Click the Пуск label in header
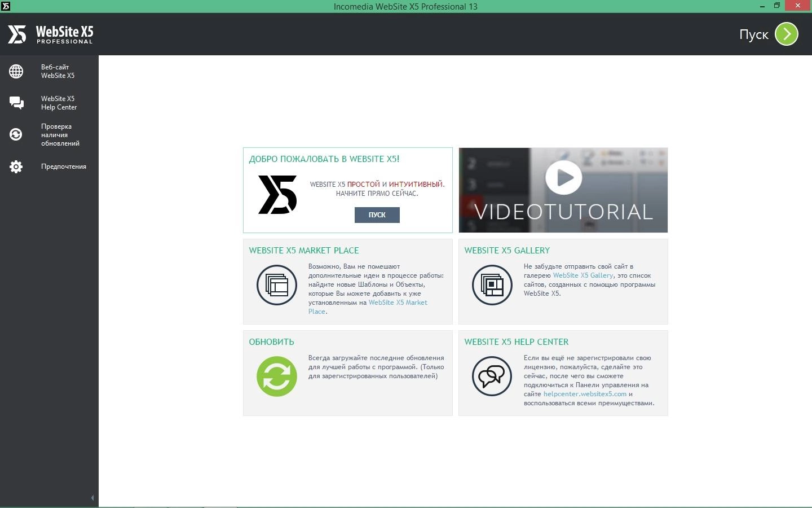Viewport: 812px width, 508px height. 754,34
